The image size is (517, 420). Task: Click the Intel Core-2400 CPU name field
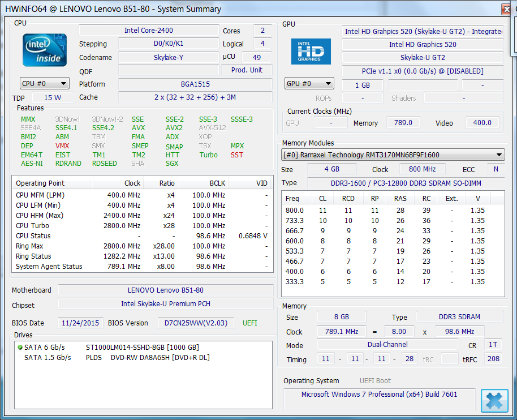point(149,31)
